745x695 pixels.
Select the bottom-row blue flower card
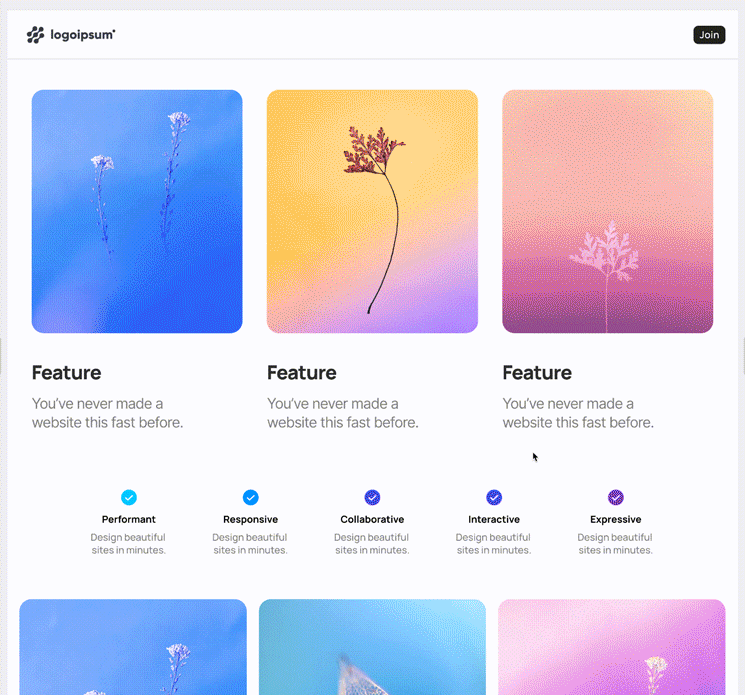point(133,647)
